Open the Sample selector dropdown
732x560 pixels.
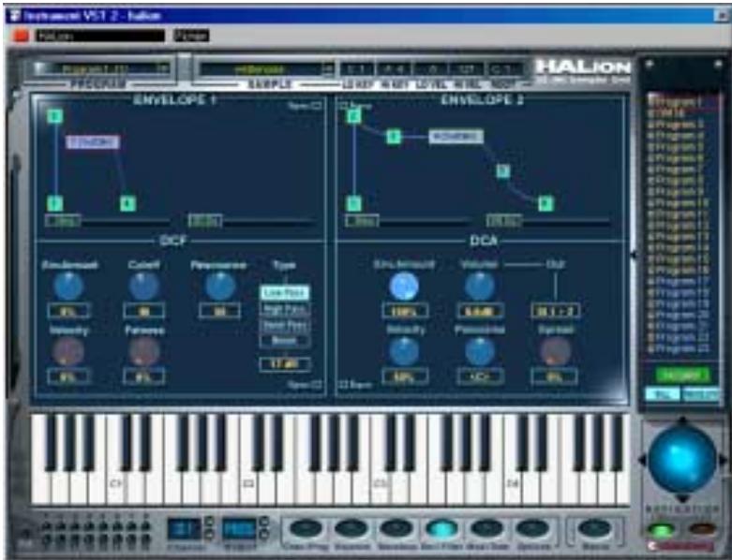[x=328, y=69]
